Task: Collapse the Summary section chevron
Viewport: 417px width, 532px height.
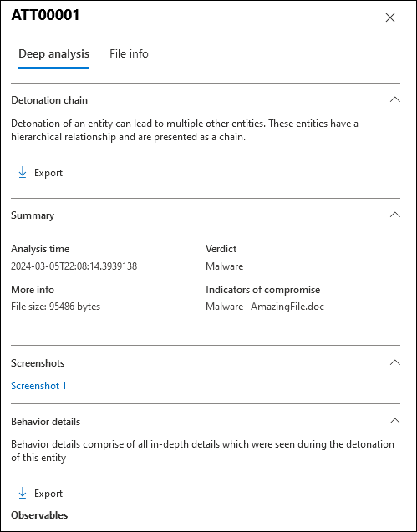Action: (395, 215)
